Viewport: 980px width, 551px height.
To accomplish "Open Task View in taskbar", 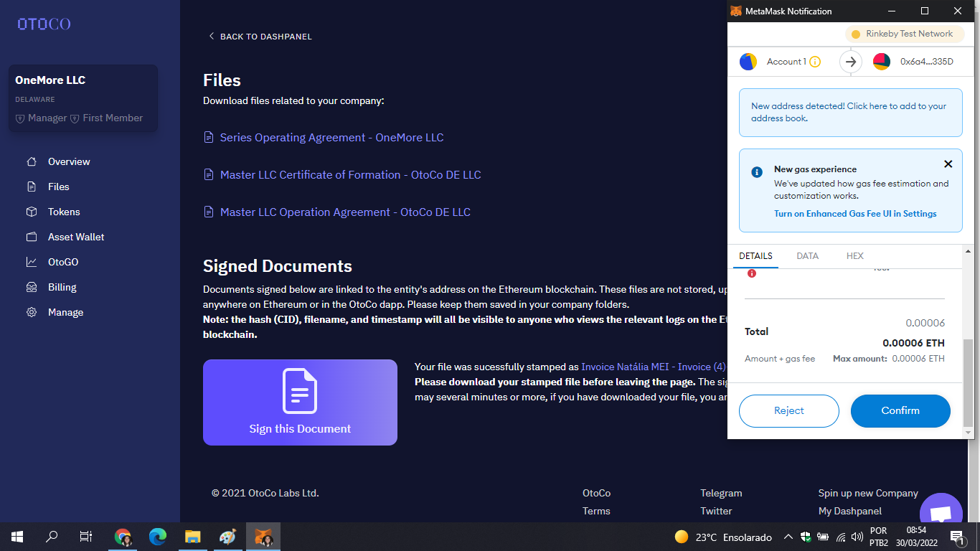I will pos(86,537).
